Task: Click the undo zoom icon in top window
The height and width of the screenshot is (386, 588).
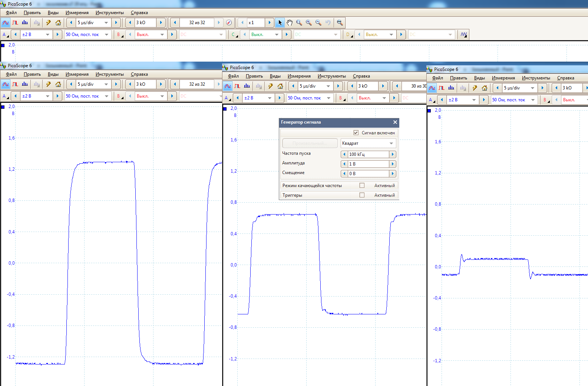Action: (328, 23)
